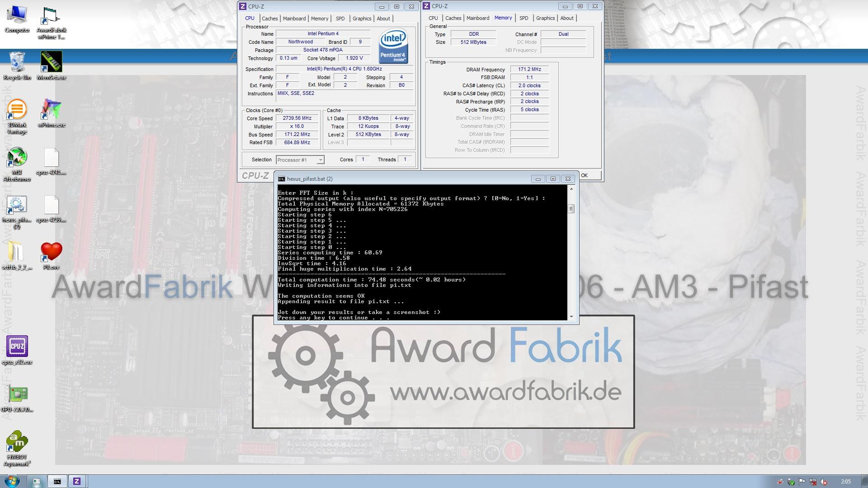Click the Multiplier x 16.0 field

coord(297,127)
